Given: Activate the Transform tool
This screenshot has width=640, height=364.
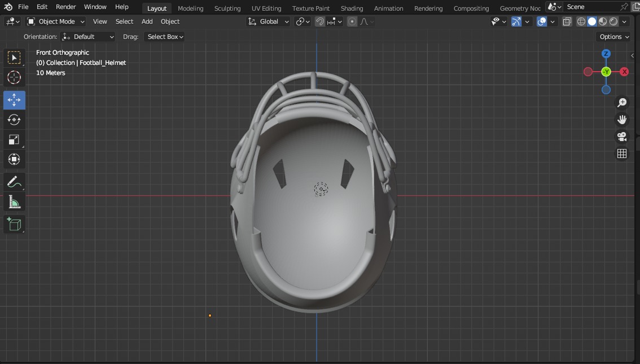Looking at the screenshot, I should coord(14,159).
